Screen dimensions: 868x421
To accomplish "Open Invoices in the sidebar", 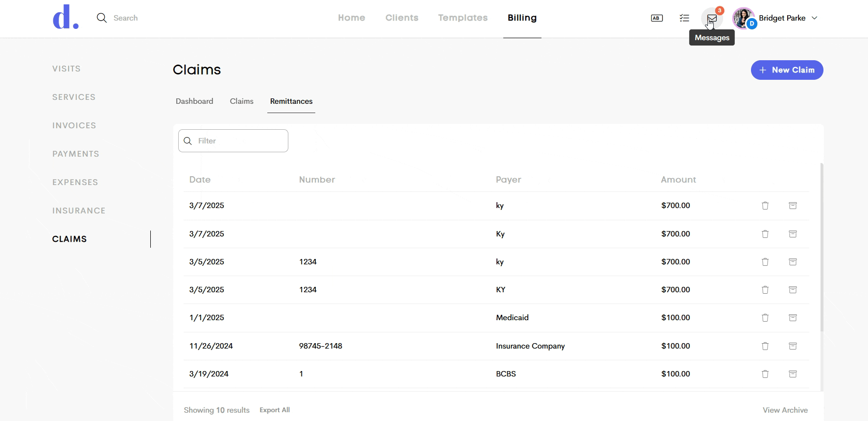I will [74, 125].
